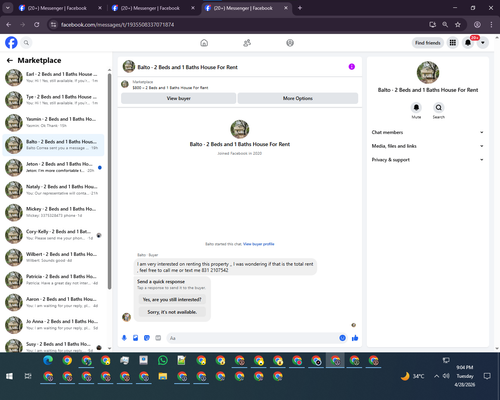
Task: Open the Yasmin conversation
Action: tap(53, 122)
